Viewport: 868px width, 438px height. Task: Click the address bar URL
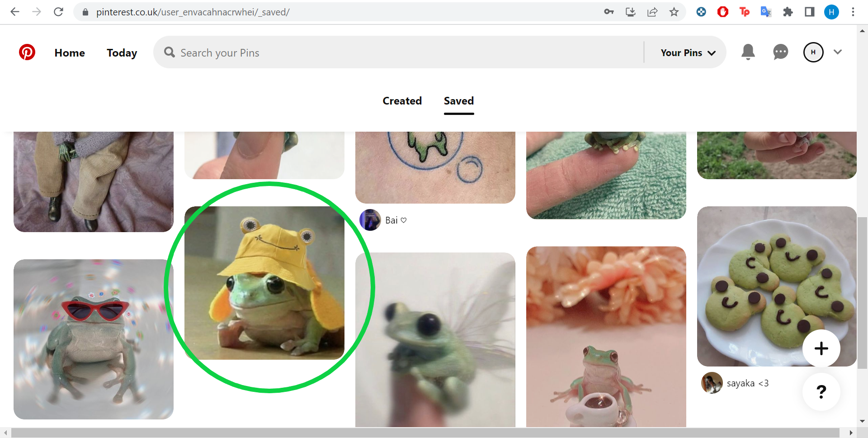pyautogui.click(x=193, y=12)
